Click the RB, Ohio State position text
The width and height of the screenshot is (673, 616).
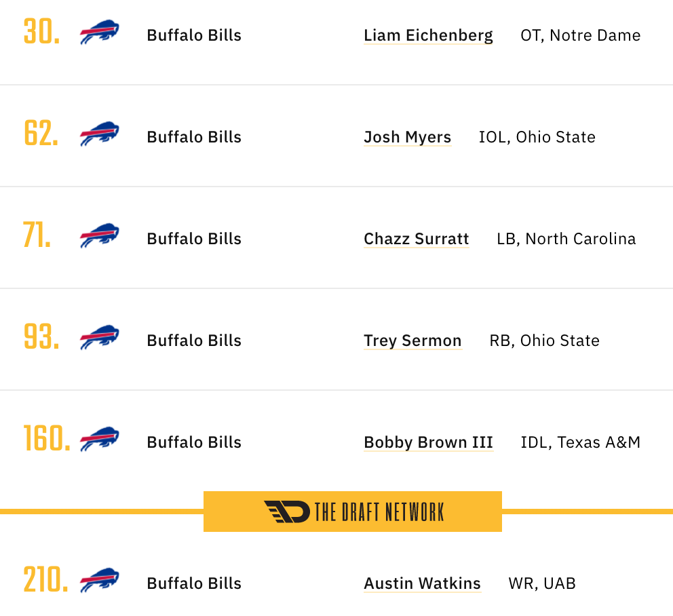pos(544,341)
